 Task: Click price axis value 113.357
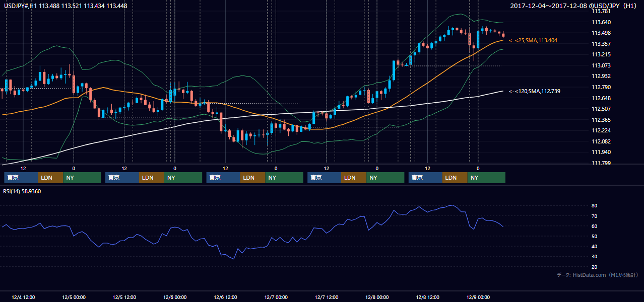(601, 44)
